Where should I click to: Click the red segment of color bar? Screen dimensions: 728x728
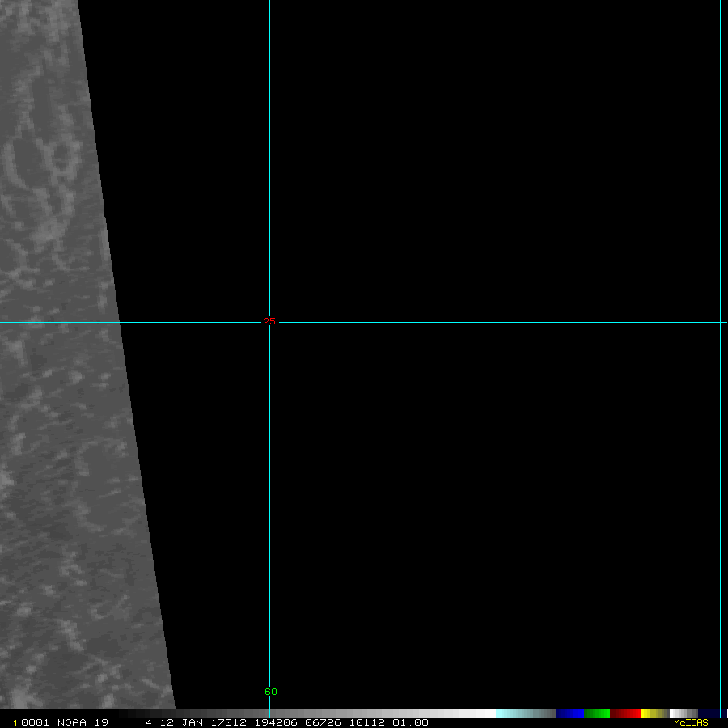click(x=625, y=713)
